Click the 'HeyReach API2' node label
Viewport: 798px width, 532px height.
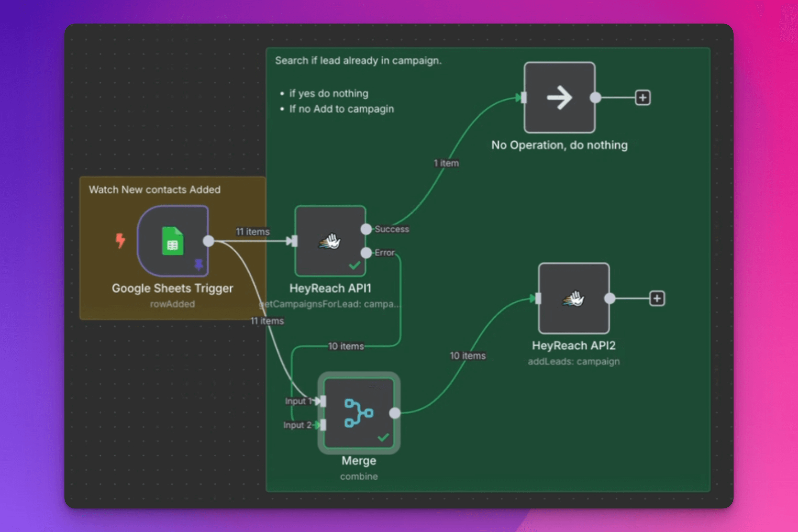tap(574, 346)
